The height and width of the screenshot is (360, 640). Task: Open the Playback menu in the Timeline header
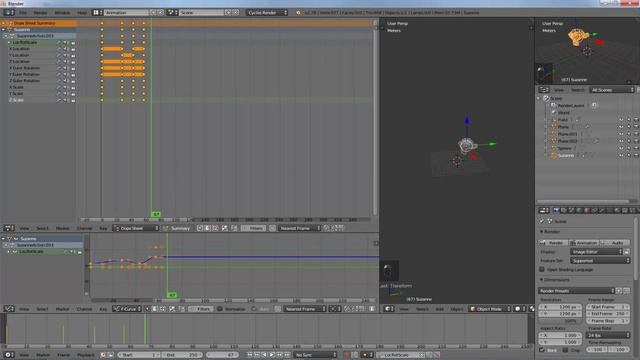tap(86, 355)
